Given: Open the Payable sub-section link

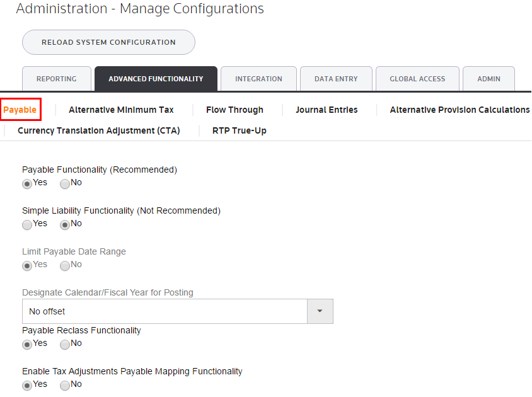Looking at the screenshot, I should tap(20, 110).
